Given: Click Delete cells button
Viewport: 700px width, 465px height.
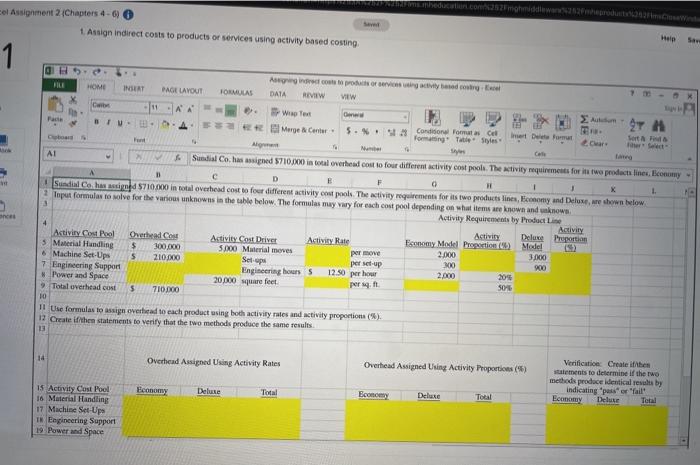Looking at the screenshot, I should click(540, 127).
